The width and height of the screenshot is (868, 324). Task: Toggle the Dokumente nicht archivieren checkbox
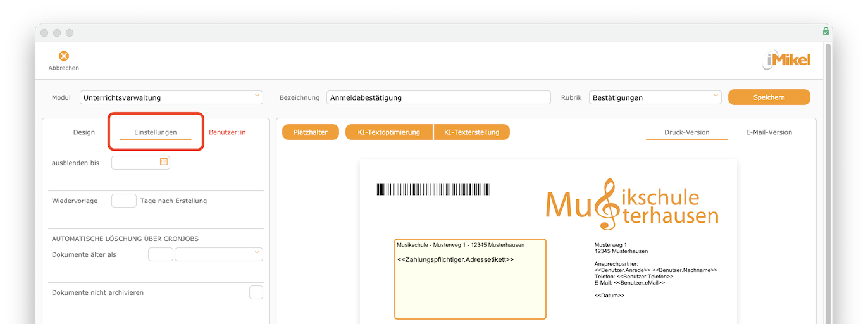[256, 292]
